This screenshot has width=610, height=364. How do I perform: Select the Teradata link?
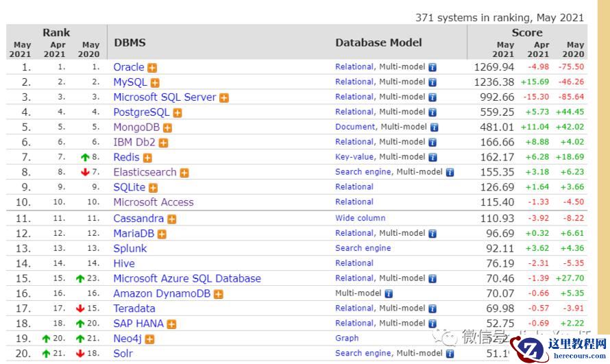coord(134,308)
